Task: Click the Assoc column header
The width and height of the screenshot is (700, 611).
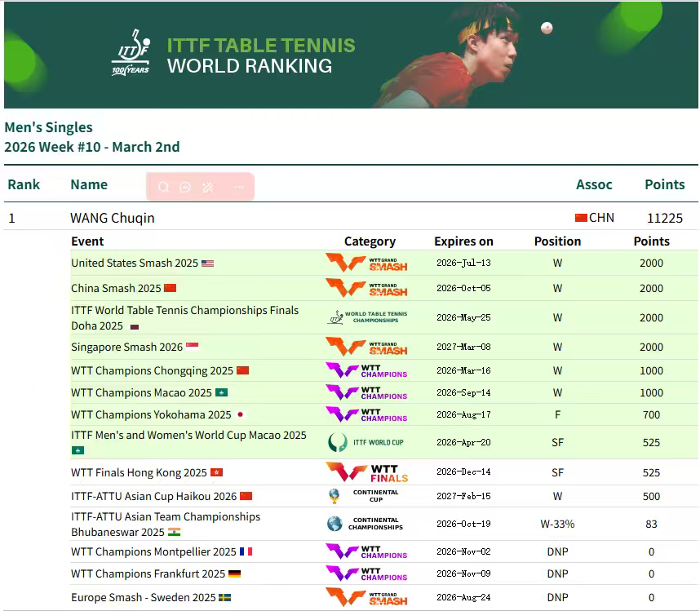Action: [x=594, y=184]
